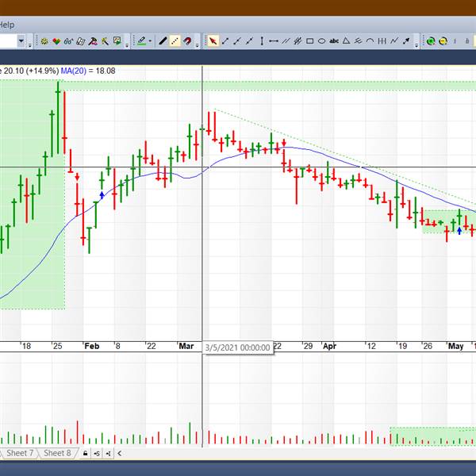The image size is (476, 476).
Task: Pick the rectangle drawing tool
Action: pos(309,41)
